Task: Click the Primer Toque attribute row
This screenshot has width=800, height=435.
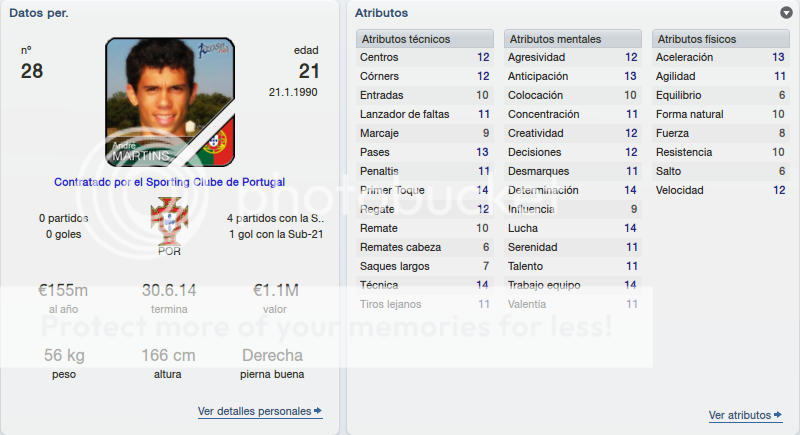Action: pos(424,190)
